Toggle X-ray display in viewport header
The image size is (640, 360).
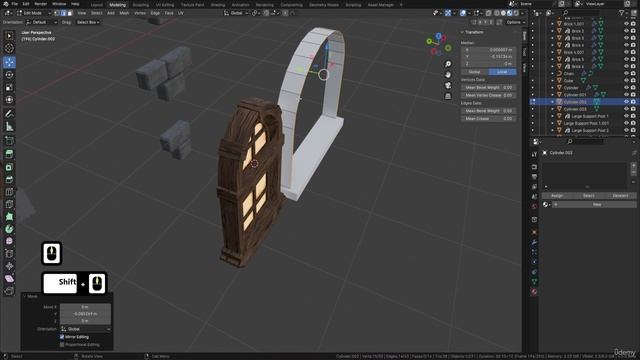tap(489, 13)
